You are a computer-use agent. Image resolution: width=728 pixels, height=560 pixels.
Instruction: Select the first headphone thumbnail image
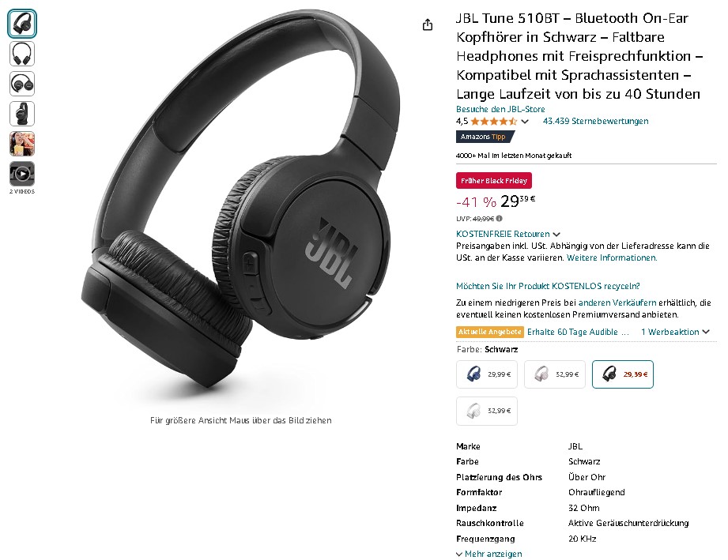(x=22, y=23)
